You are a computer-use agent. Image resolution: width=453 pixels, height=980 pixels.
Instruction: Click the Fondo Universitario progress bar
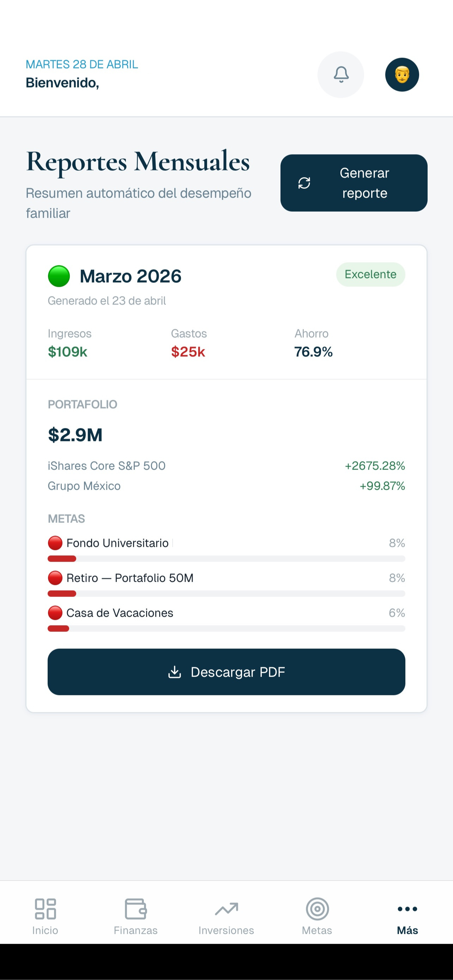226,559
